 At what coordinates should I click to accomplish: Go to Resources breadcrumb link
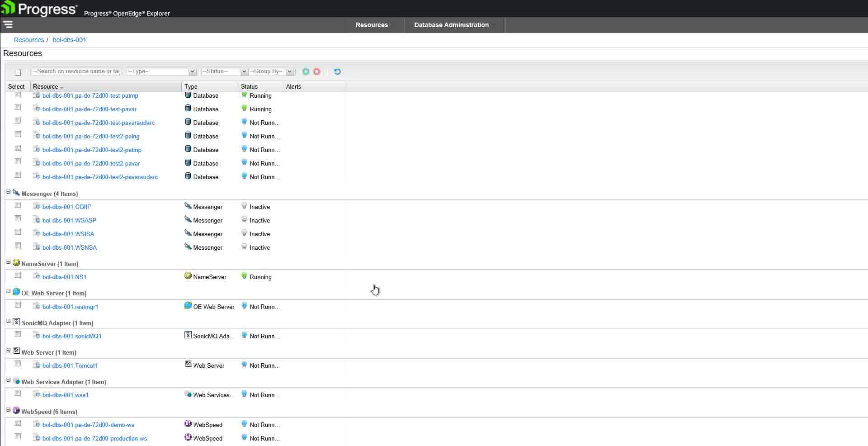29,40
